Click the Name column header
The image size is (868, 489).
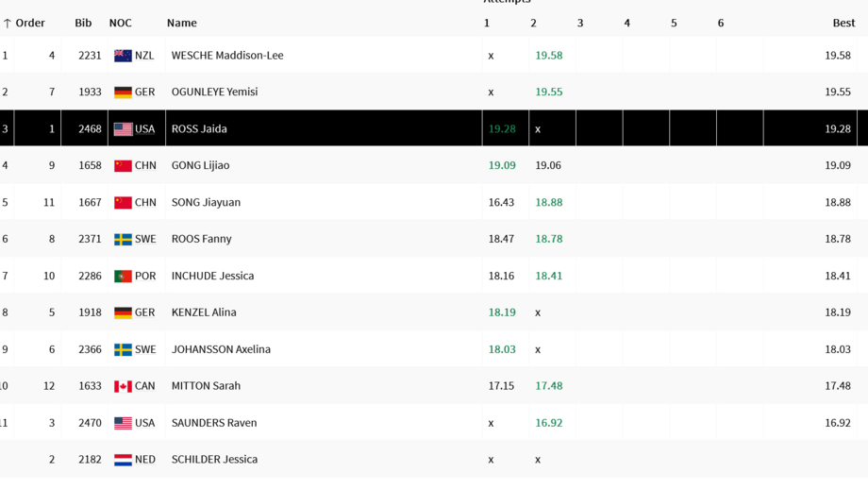[181, 23]
